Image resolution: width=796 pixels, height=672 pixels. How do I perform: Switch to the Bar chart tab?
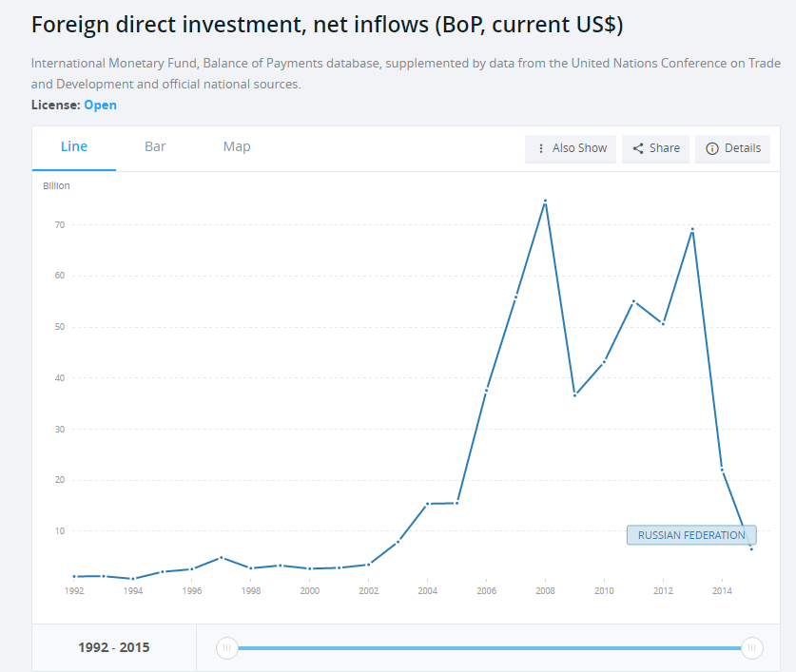click(155, 146)
